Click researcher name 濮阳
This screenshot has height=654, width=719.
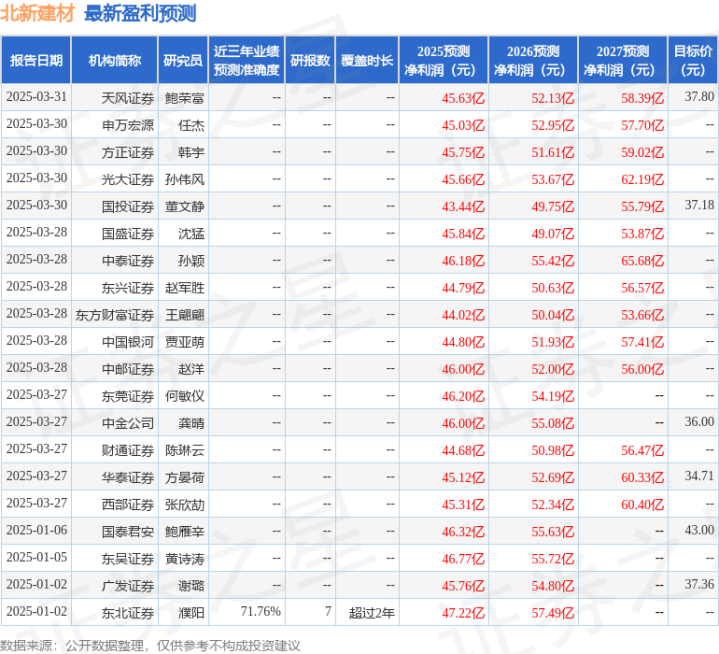click(x=191, y=613)
